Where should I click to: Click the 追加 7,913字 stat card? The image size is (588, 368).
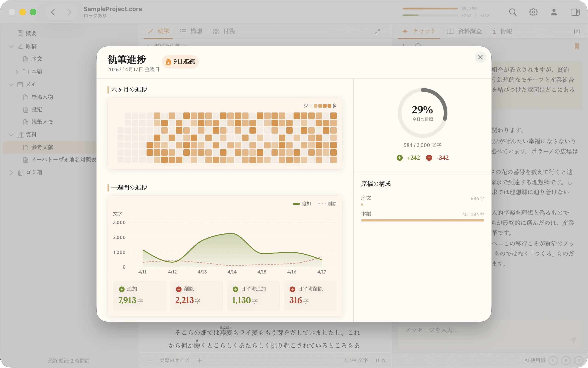click(139, 296)
